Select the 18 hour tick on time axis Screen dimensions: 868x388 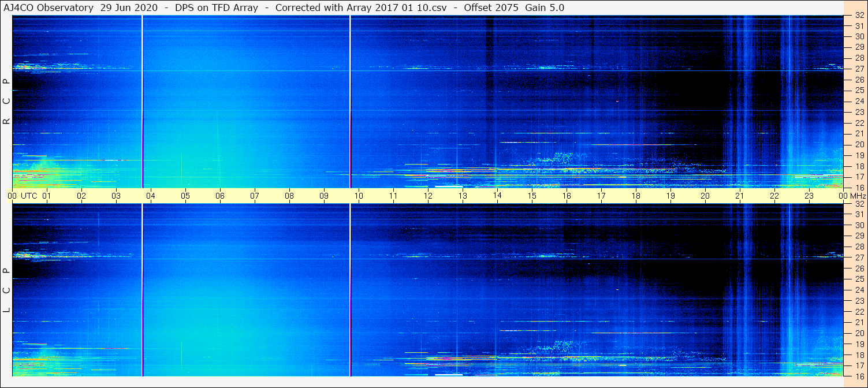[x=636, y=196]
